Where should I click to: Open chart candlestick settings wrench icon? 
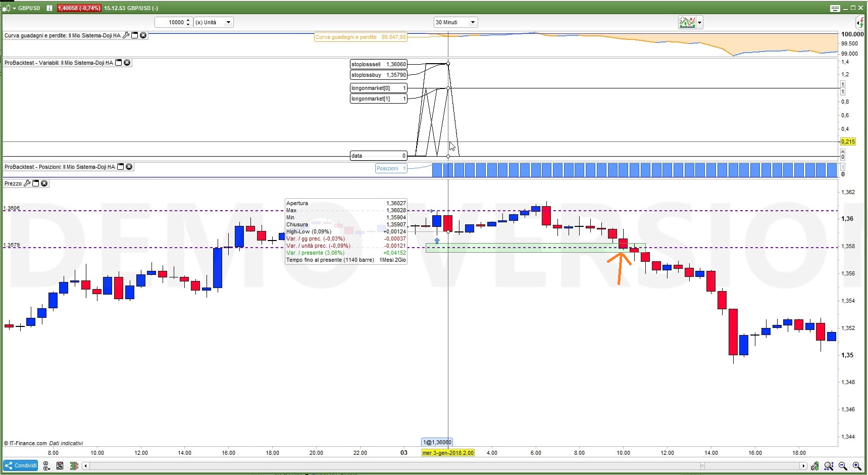pyautogui.click(x=814, y=466)
